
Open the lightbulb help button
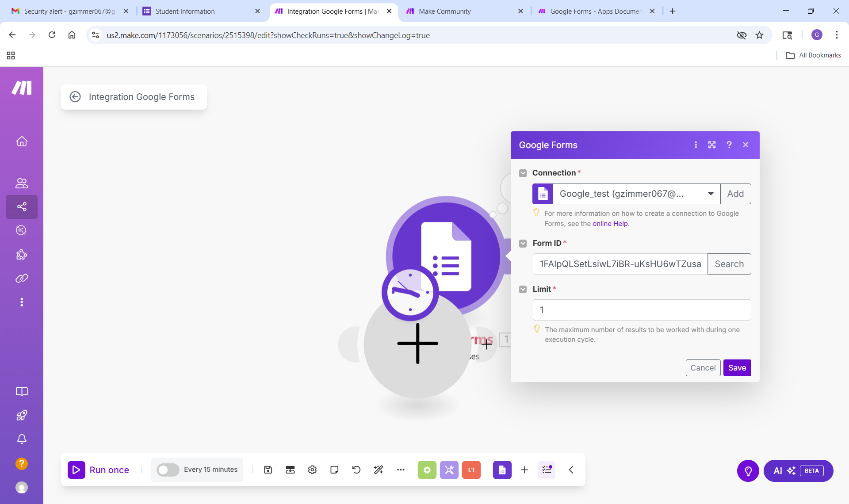point(748,471)
